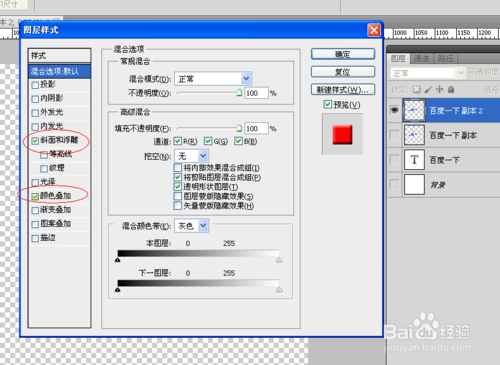Check 将内部效果混合成组(I)

[178, 167]
